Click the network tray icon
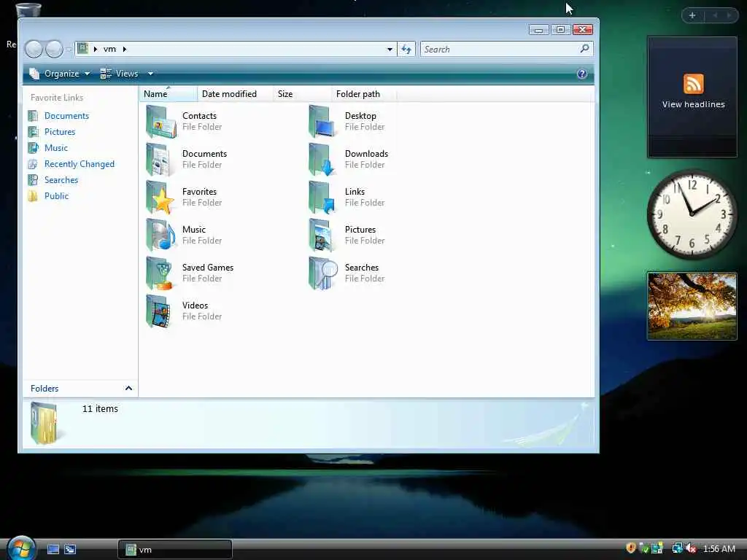Viewport: 747px width, 560px height. (x=676, y=548)
